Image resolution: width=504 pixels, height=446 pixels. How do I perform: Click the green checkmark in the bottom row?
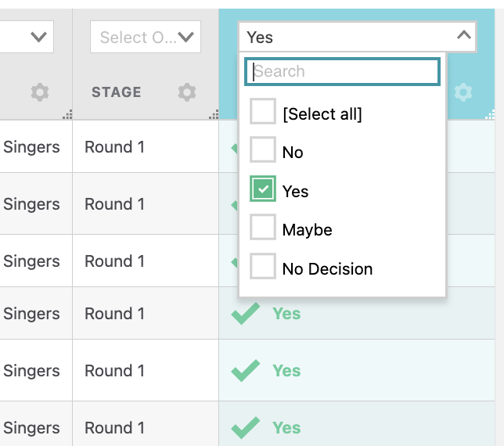(246, 428)
